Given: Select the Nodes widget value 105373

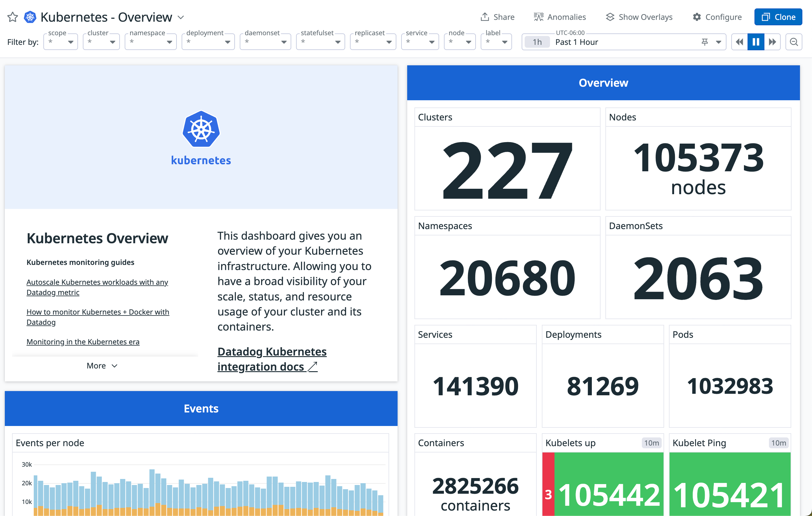Looking at the screenshot, I should coord(698,157).
